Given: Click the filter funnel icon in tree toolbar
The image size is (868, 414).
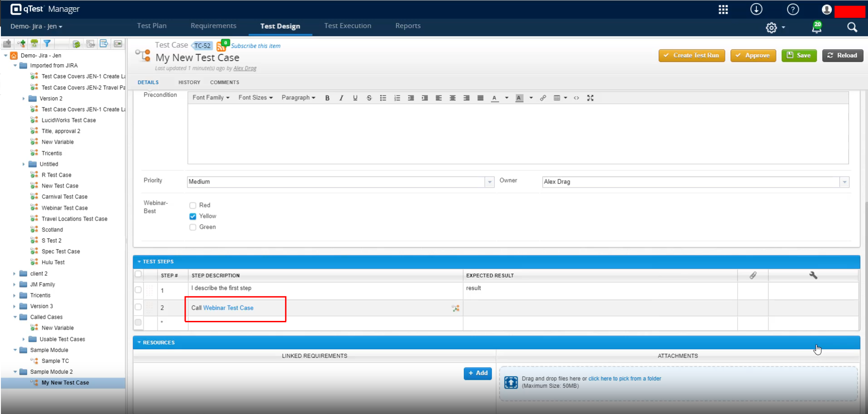Looking at the screenshot, I should click(47, 44).
